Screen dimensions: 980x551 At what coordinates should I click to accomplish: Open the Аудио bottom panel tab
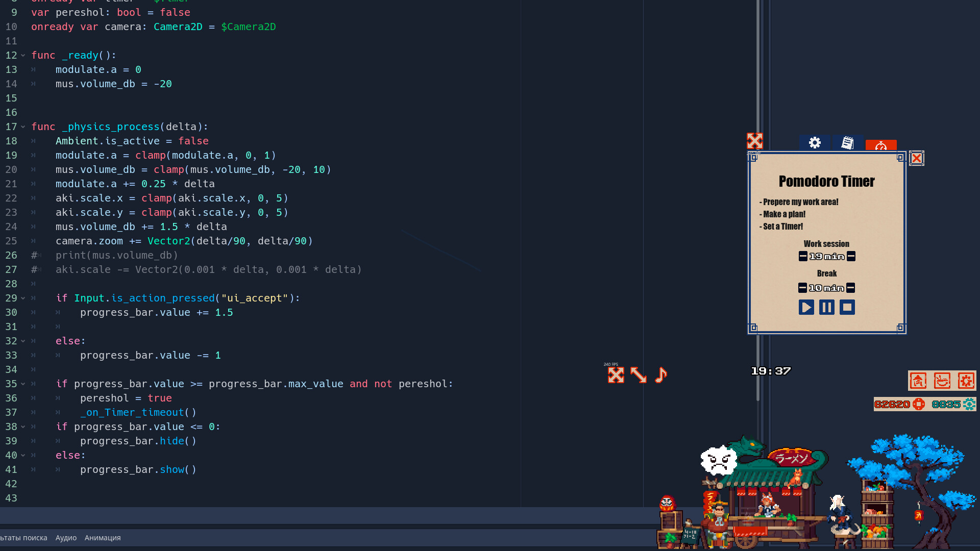[x=66, y=538]
